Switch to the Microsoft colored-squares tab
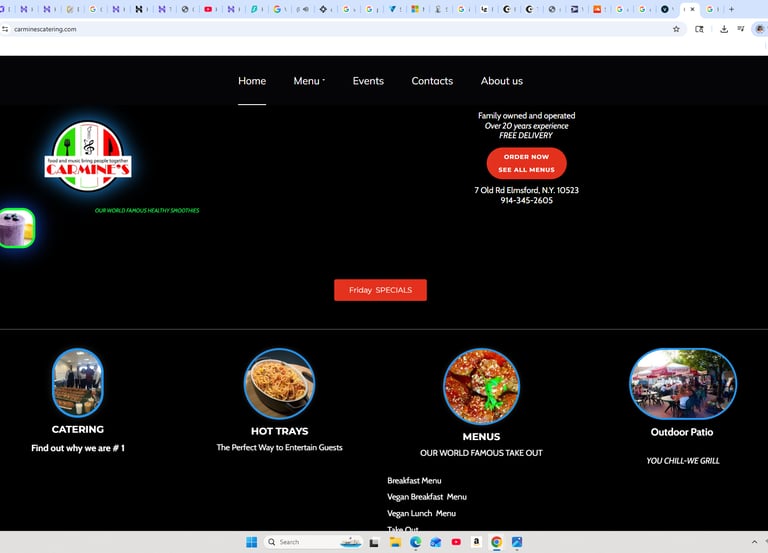 tap(415, 9)
